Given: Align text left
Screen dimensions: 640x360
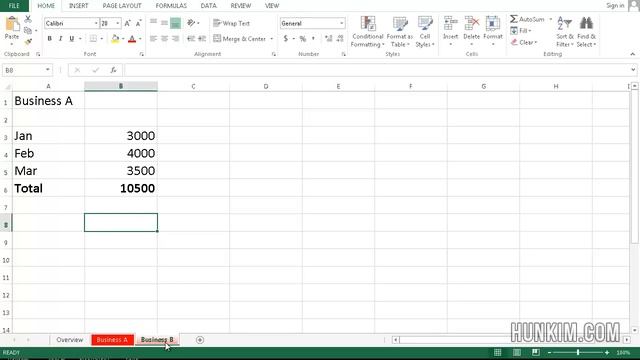Looking at the screenshot, I should pyautogui.click(x=153, y=39).
